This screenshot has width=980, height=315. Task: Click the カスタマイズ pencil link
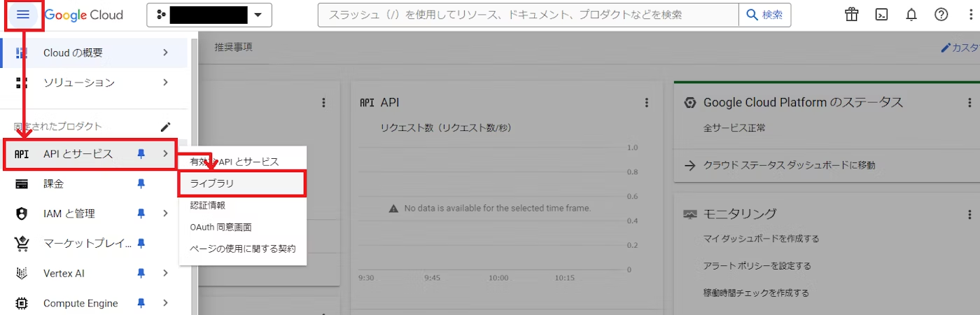click(x=960, y=48)
